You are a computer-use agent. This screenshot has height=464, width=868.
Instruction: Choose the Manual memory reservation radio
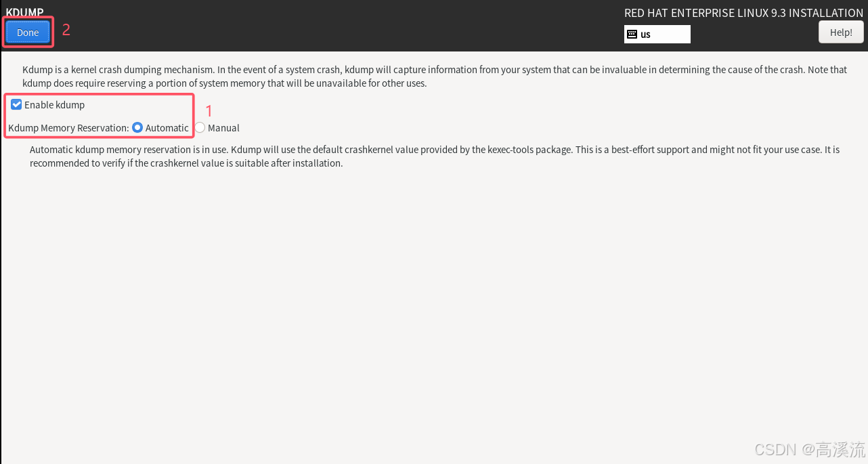[x=200, y=127]
